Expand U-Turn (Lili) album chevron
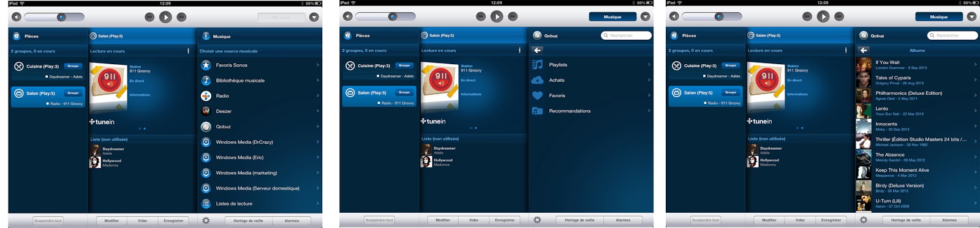980x228 pixels. click(975, 202)
